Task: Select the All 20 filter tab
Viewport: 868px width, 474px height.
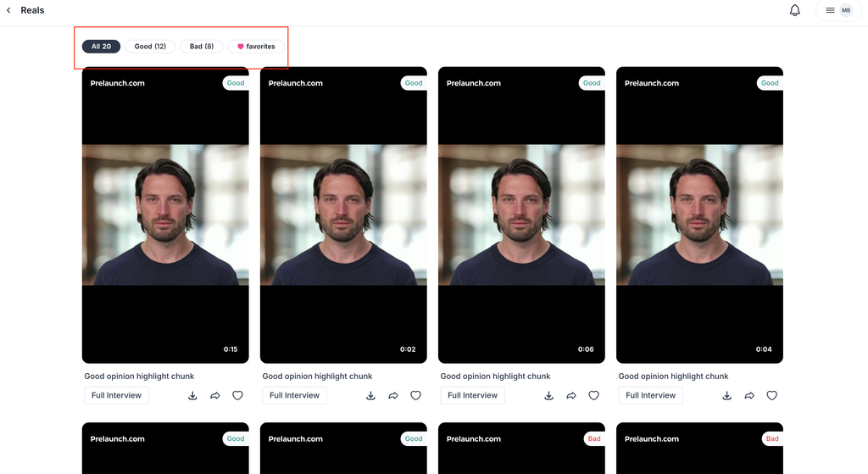Action: (101, 47)
